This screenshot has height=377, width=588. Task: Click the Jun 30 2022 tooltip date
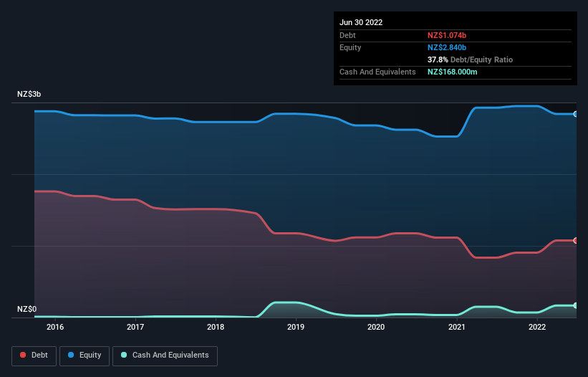[361, 22]
